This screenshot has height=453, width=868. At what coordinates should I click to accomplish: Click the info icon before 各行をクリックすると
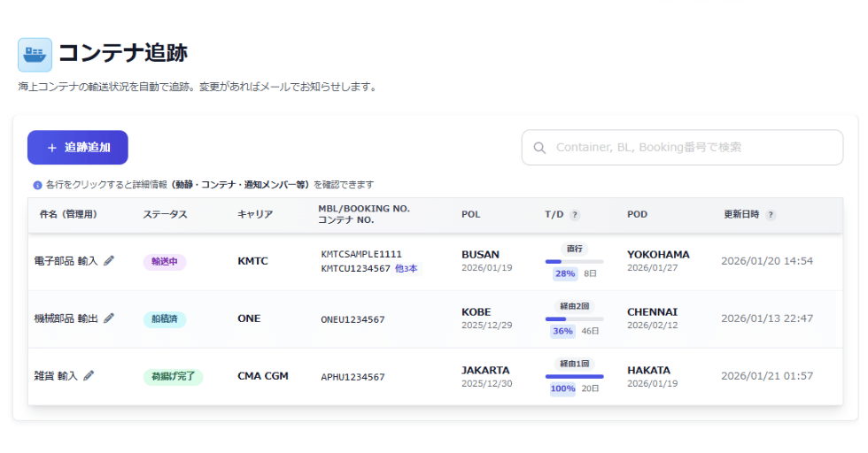pyautogui.click(x=37, y=185)
